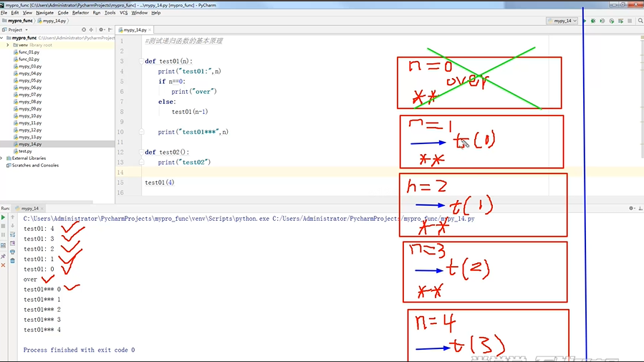Click the scroll from source target icon

[x=84, y=29]
